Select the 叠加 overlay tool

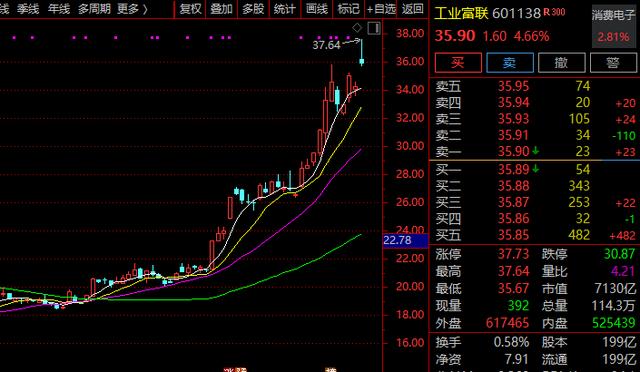point(221,9)
